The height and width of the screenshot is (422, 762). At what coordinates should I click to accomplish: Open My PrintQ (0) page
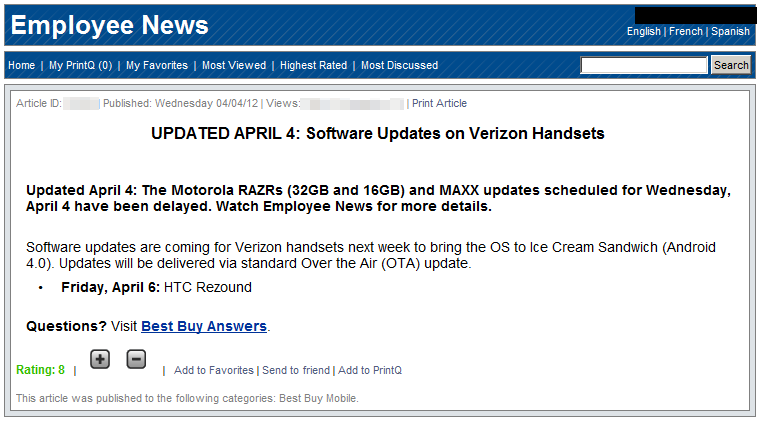click(x=80, y=66)
